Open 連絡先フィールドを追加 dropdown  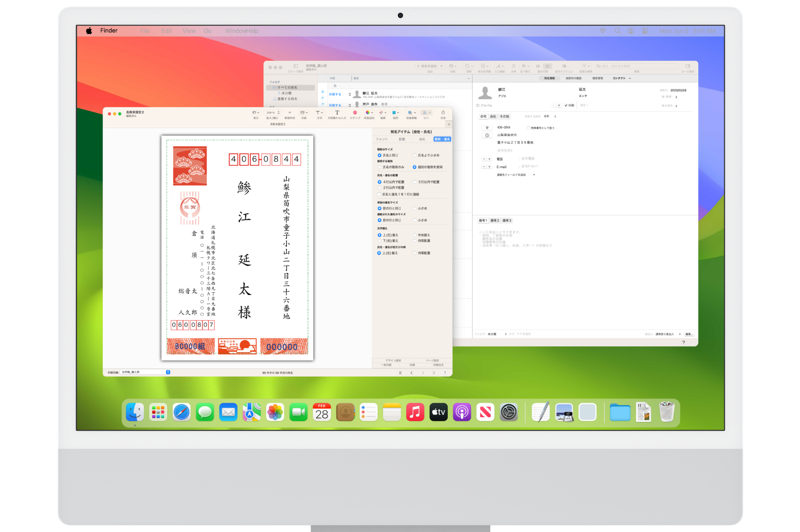click(x=516, y=175)
